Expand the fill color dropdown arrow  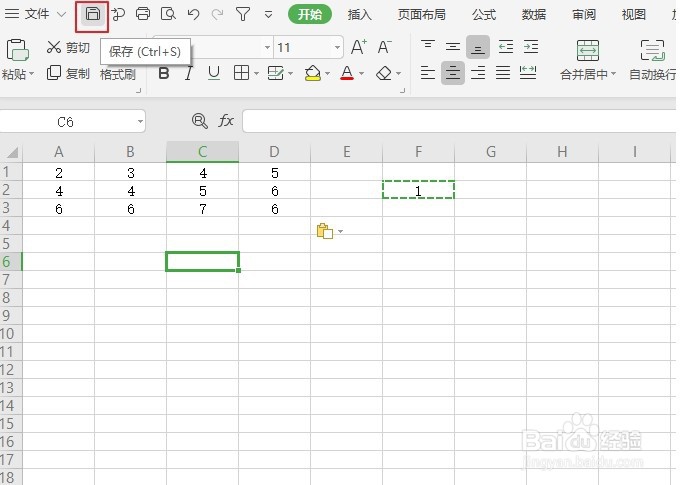click(327, 73)
